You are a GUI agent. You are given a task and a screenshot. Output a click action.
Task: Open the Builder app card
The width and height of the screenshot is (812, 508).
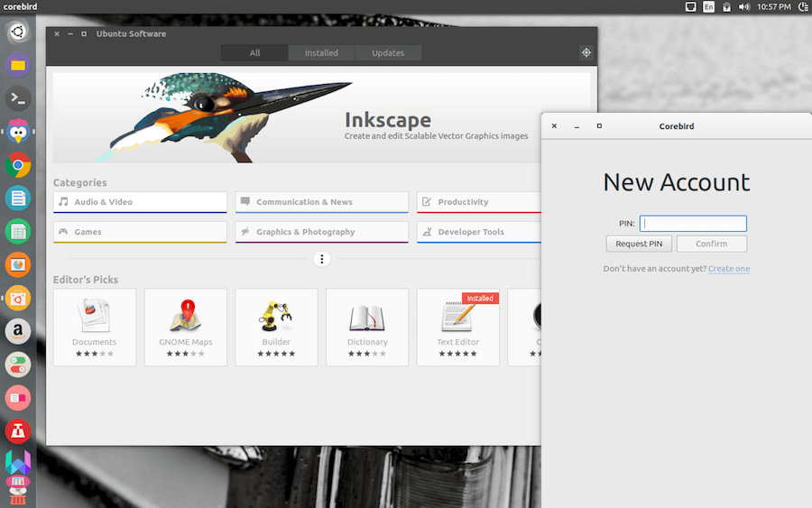point(276,328)
